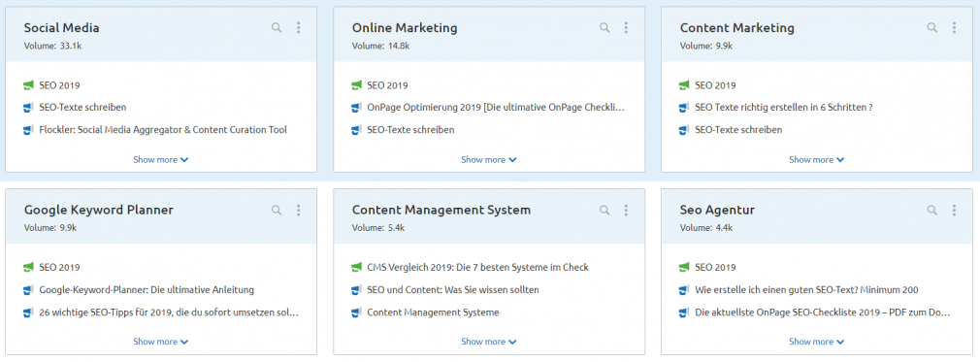Open the three-dot menu on Social Media card
This screenshot has width=980, height=362.
coord(298,27)
